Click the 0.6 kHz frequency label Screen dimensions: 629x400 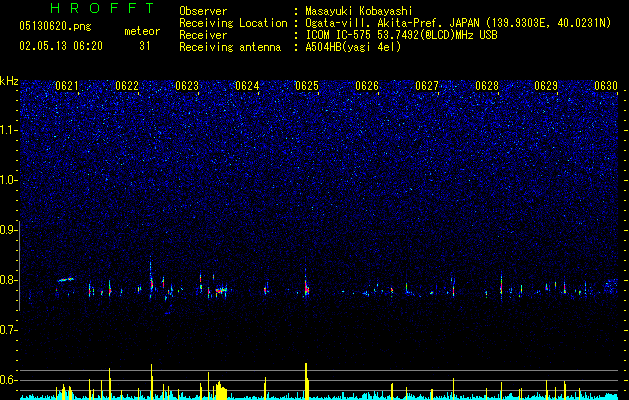pyautogui.click(x=9, y=380)
